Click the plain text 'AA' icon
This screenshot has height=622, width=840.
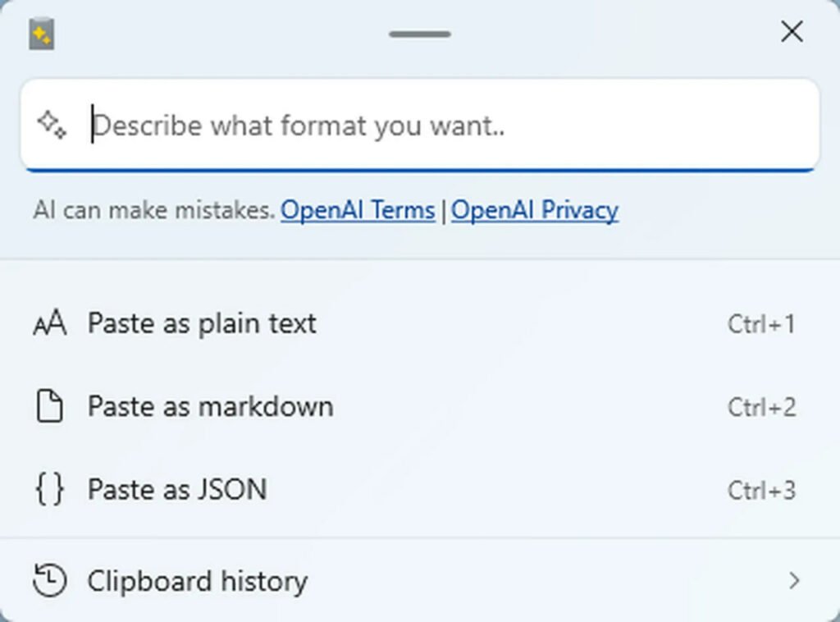click(x=49, y=325)
